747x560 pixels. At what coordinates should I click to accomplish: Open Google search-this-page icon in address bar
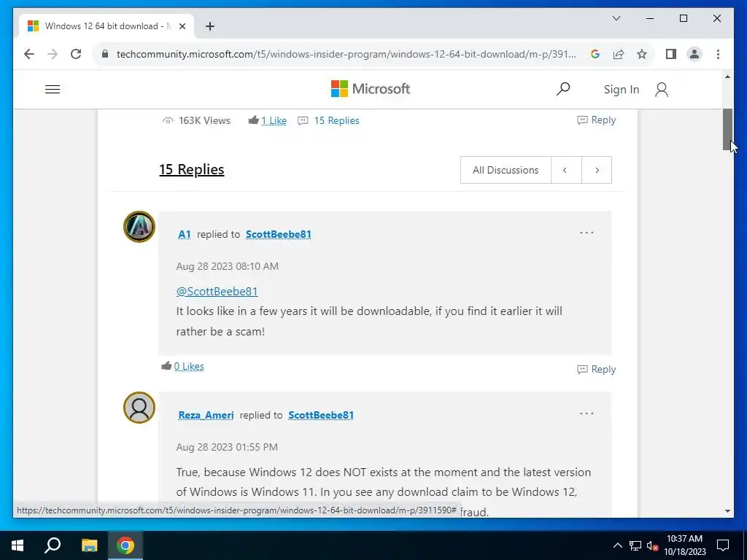pos(595,54)
